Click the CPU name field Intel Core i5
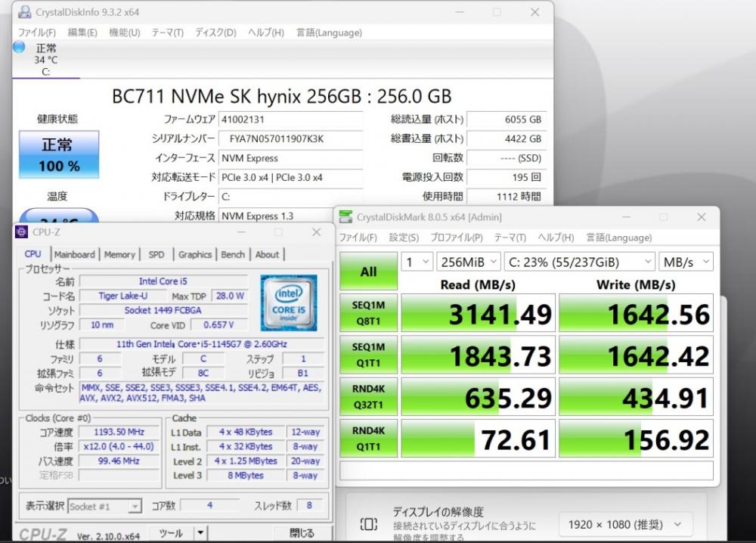Image resolution: width=756 pixels, height=543 pixels. (163, 281)
